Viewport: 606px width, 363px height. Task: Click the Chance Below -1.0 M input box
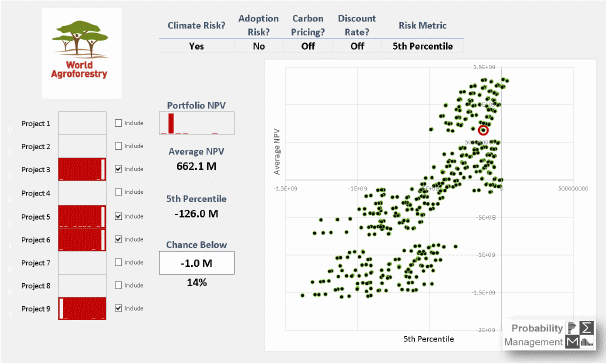[x=197, y=263]
